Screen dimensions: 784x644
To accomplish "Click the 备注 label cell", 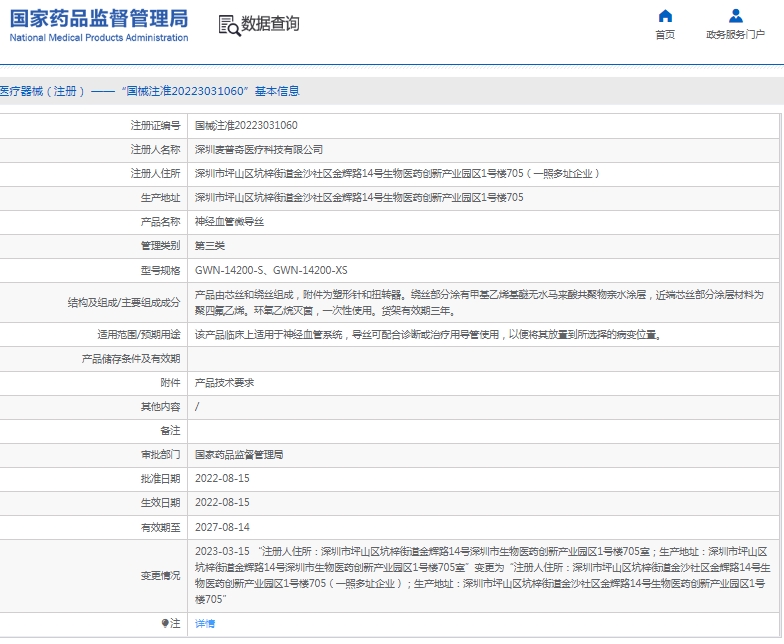I will point(170,430).
